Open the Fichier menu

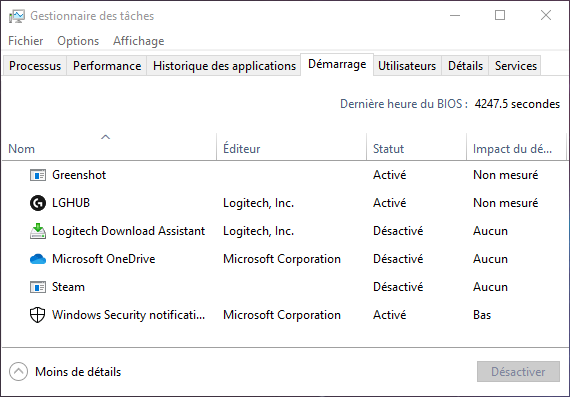tap(25, 41)
